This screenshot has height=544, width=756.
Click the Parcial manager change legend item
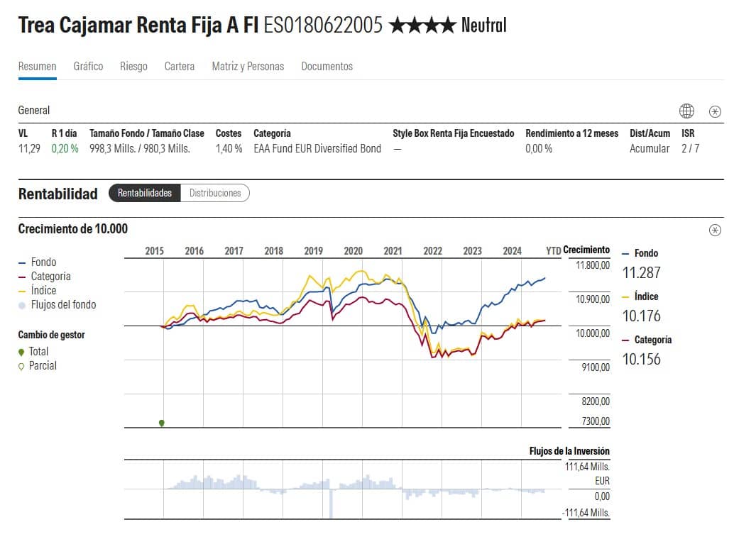tap(37, 366)
